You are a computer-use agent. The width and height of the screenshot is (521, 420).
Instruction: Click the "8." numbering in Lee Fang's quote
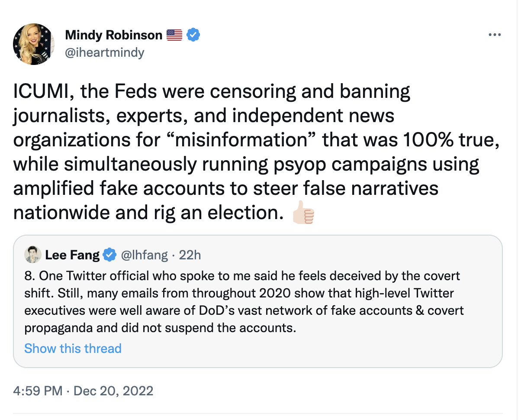click(x=29, y=276)
